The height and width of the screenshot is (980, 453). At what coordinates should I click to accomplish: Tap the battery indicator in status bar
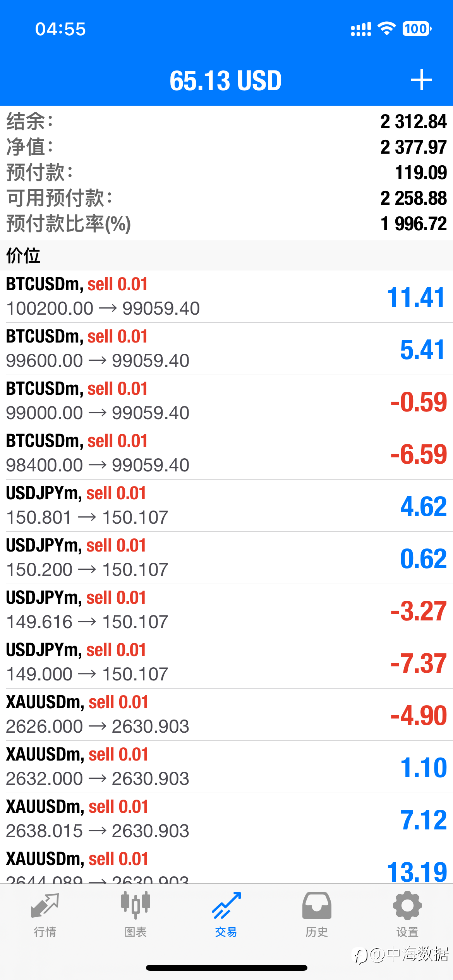click(x=417, y=29)
